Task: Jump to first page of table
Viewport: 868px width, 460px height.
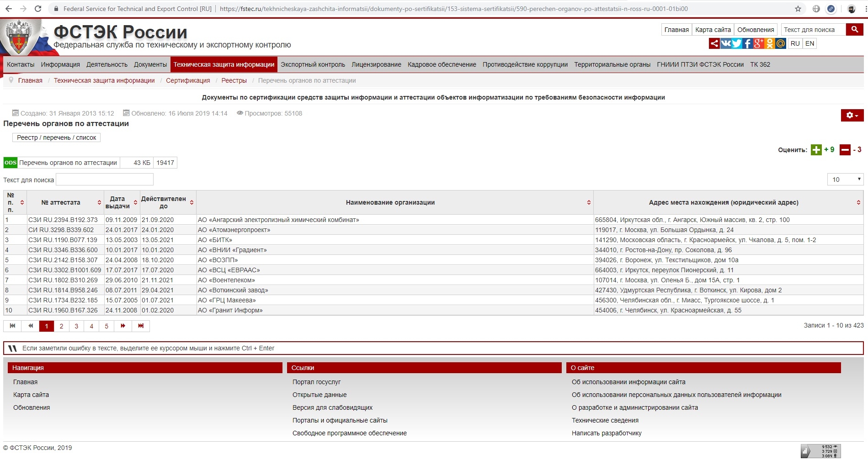Action: [x=12, y=326]
